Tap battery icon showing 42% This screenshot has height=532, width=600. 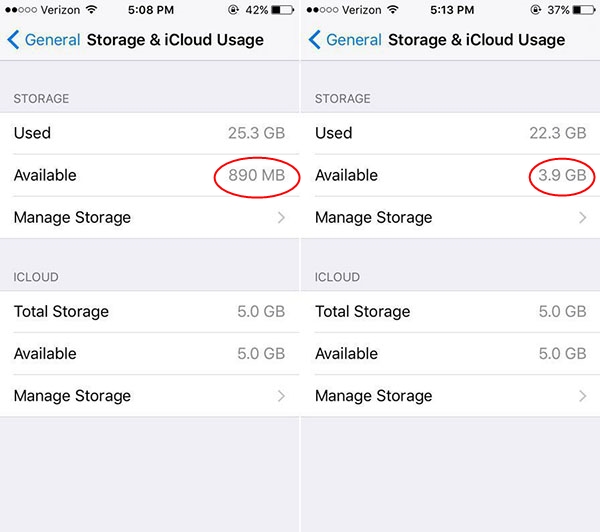[x=282, y=10]
